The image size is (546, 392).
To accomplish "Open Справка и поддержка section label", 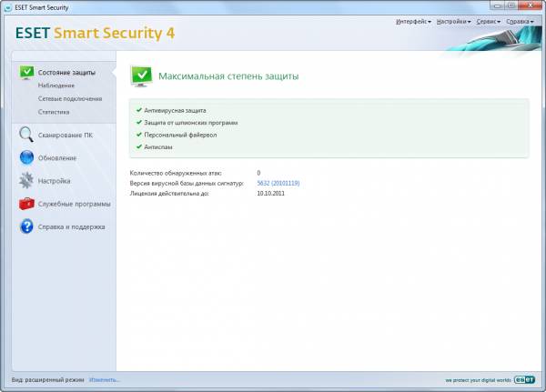I will pyautogui.click(x=71, y=227).
